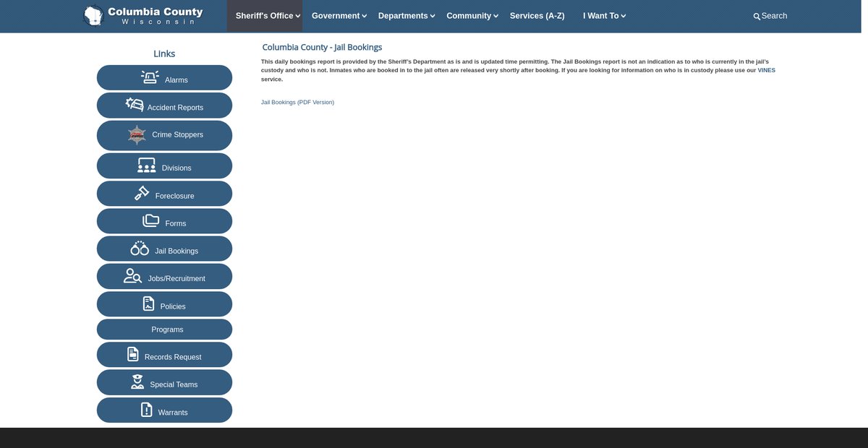The width and height of the screenshot is (868, 448).
Task: Click the Divisions classroom icon
Action: tap(147, 165)
